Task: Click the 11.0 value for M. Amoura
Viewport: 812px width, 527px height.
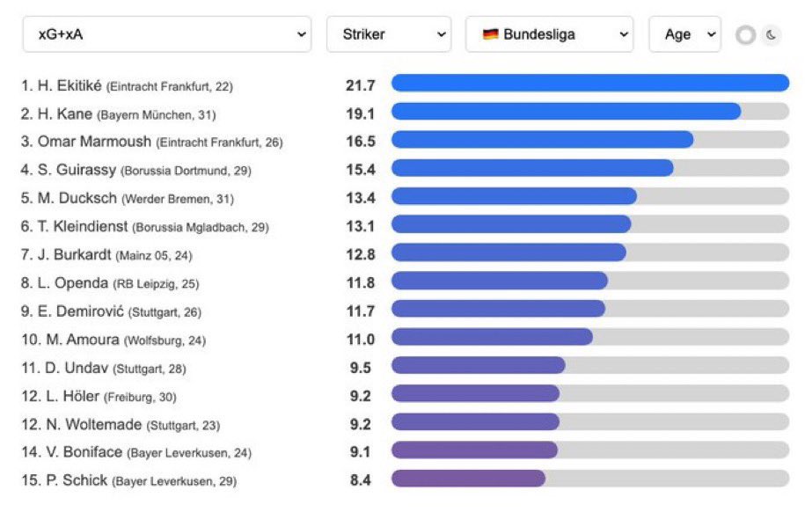Action: pos(361,340)
